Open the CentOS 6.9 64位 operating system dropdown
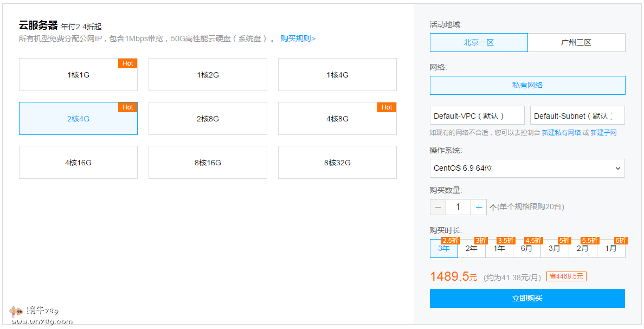This screenshot has width=644, height=329. point(527,169)
